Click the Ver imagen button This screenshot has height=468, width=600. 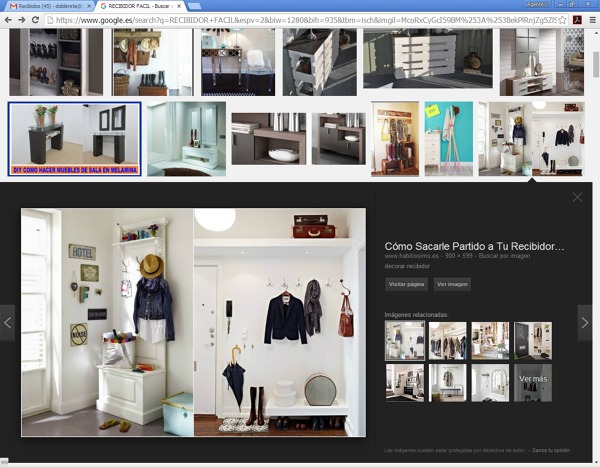click(x=452, y=284)
